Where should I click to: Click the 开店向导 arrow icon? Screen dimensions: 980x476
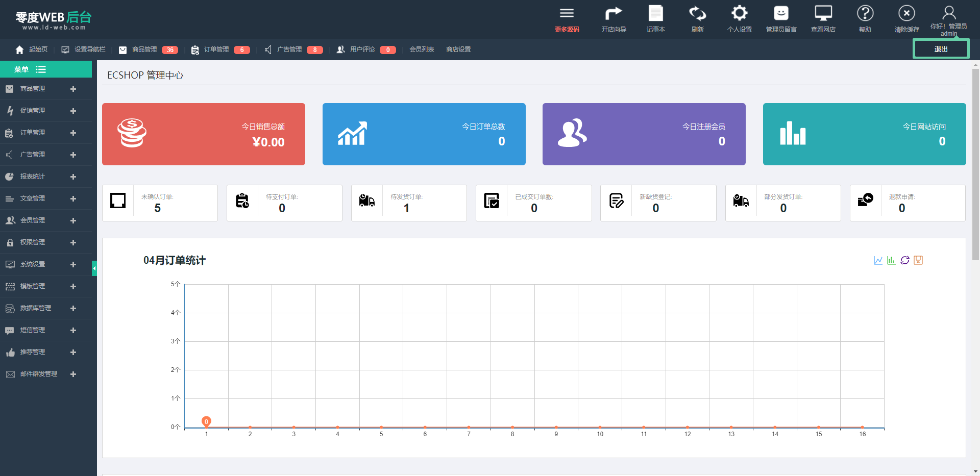pyautogui.click(x=614, y=13)
